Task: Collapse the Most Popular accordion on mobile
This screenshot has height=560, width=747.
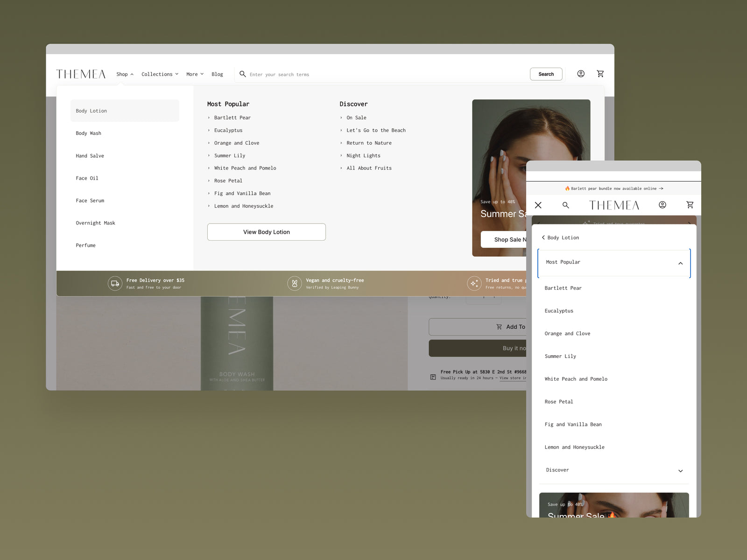Action: pyautogui.click(x=680, y=263)
